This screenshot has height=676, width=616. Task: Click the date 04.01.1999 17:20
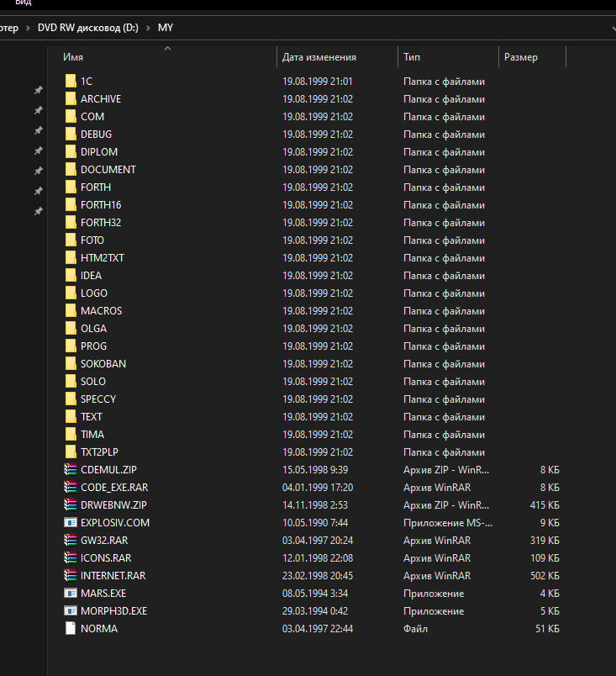pos(318,487)
